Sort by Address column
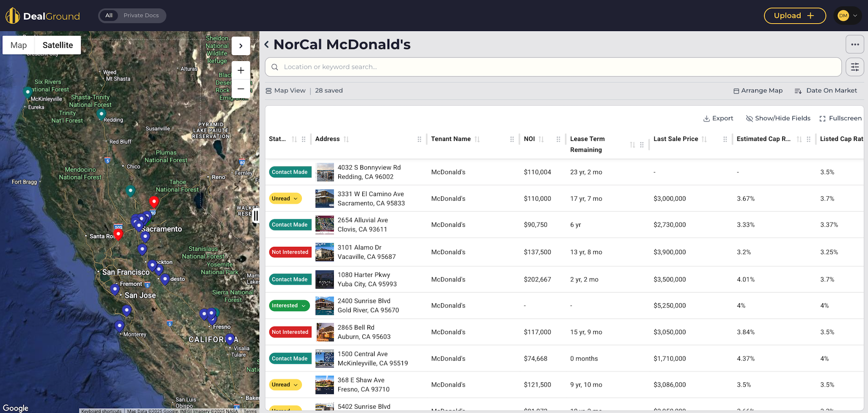 [346, 139]
